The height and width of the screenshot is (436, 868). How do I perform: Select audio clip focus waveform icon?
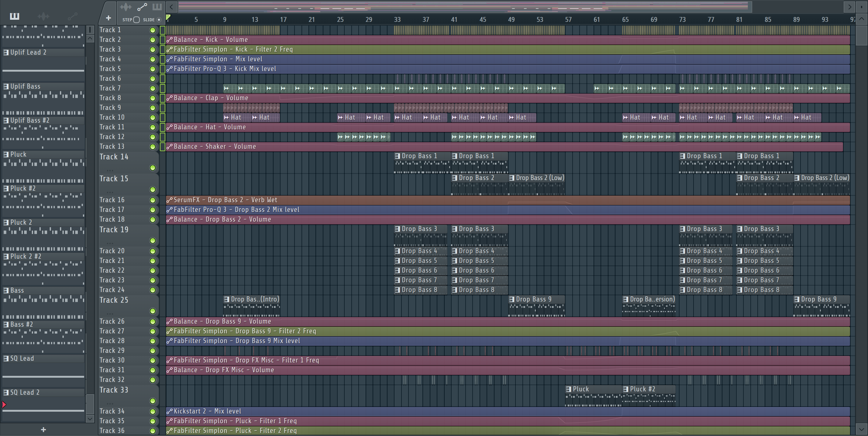[x=126, y=7]
